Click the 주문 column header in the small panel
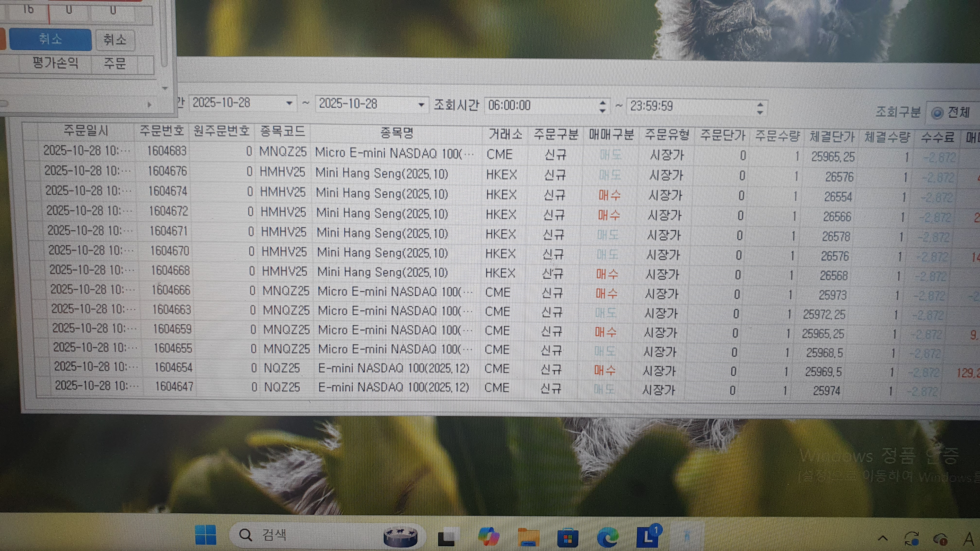Viewport: 980px width, 551px height. point(114,63)
